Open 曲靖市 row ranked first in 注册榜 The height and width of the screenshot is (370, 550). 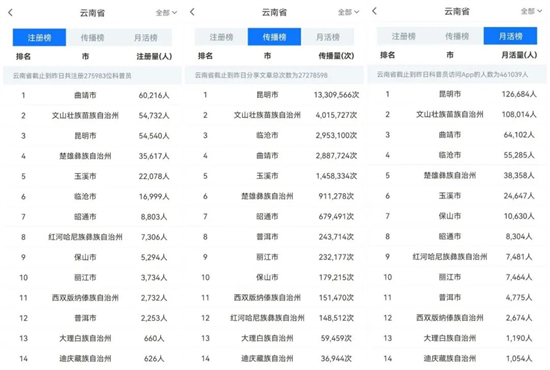coord(92,95)
